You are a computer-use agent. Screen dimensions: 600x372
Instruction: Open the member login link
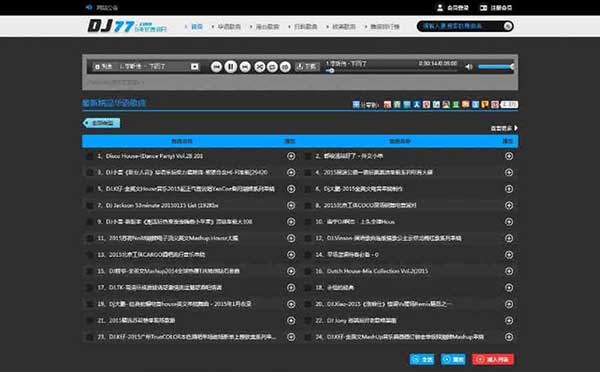coord(453,8)
